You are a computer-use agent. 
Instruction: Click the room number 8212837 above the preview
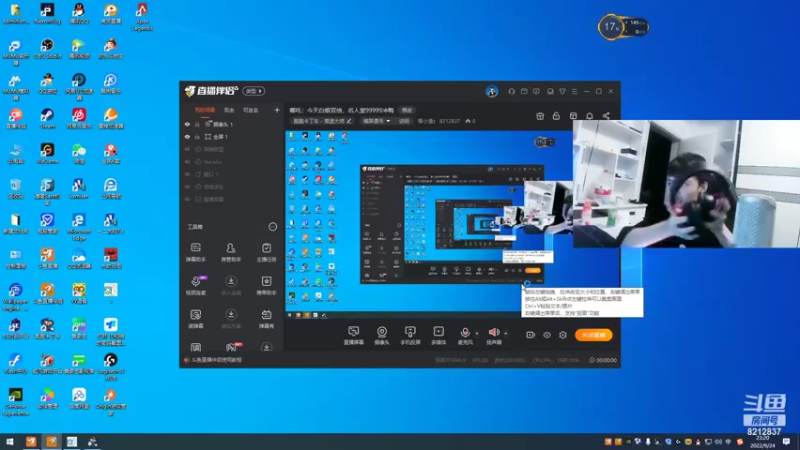point(449,121)
